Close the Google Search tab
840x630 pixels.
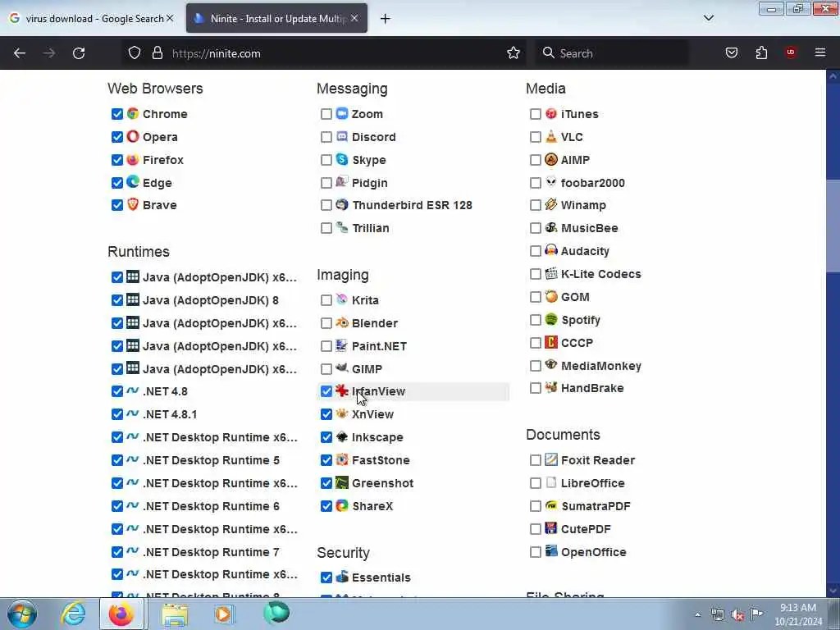tap(170, 18)
